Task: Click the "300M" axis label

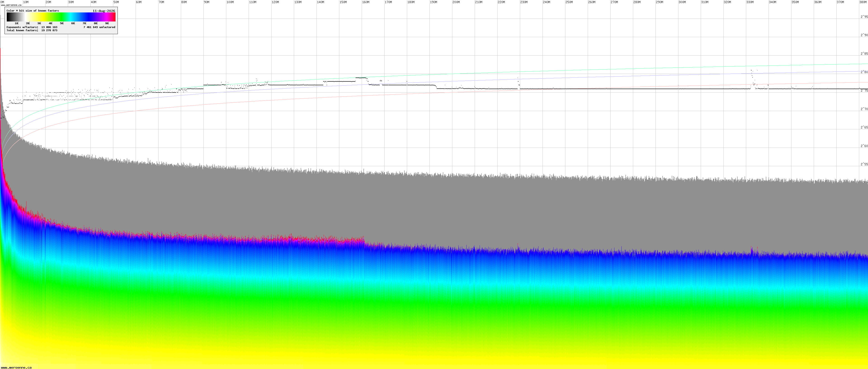Action: point(682,2)
